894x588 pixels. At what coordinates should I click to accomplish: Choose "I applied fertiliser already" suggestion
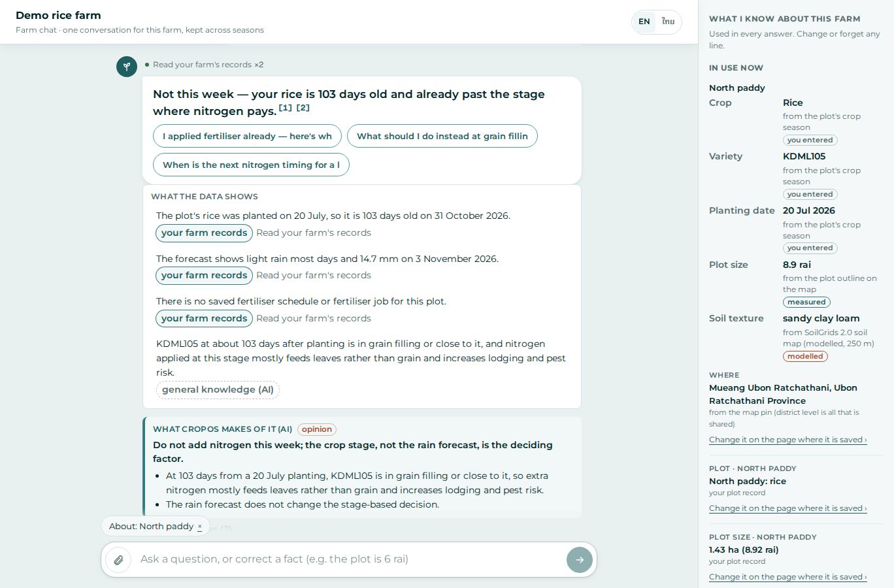pyautogui.click(x=247, y=136)
